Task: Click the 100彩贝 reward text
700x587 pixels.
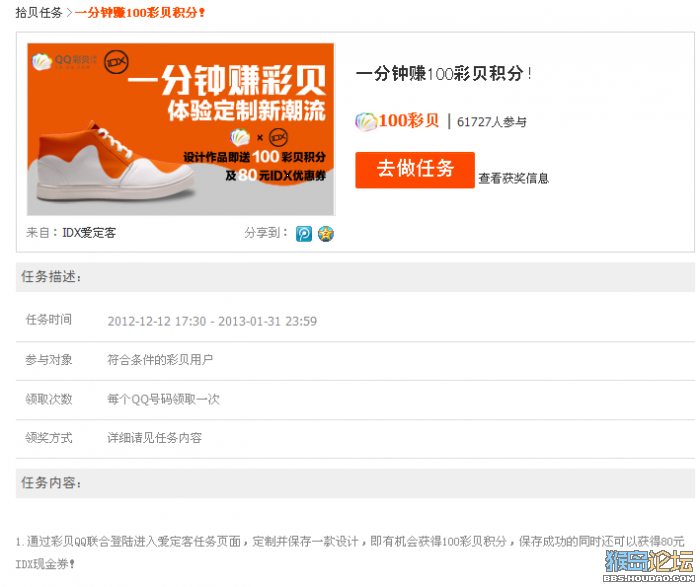Action: (408, 121)
